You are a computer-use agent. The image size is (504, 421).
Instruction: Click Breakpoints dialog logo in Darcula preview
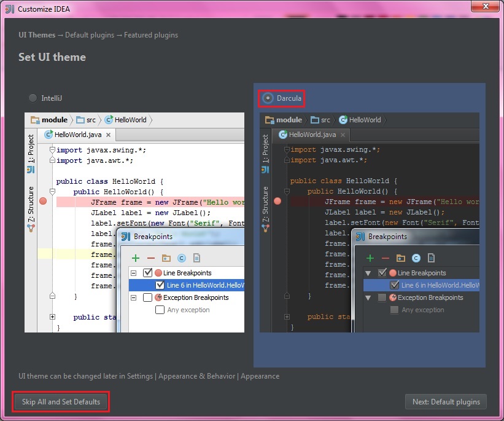click(x=360, y=237)
